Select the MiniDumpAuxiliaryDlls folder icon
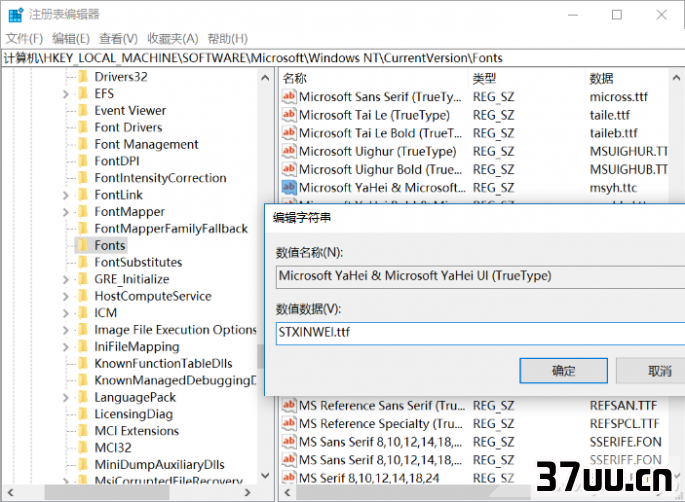 (x=83, y=464)
